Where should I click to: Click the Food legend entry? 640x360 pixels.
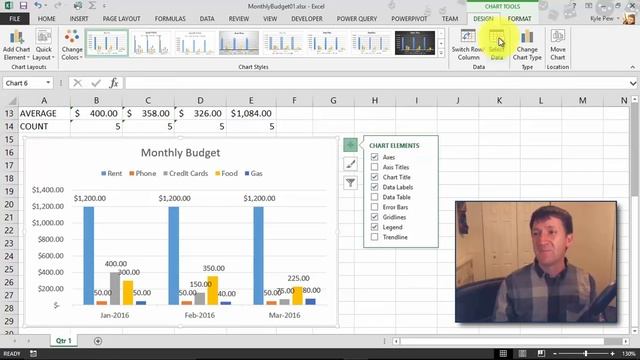227,173
